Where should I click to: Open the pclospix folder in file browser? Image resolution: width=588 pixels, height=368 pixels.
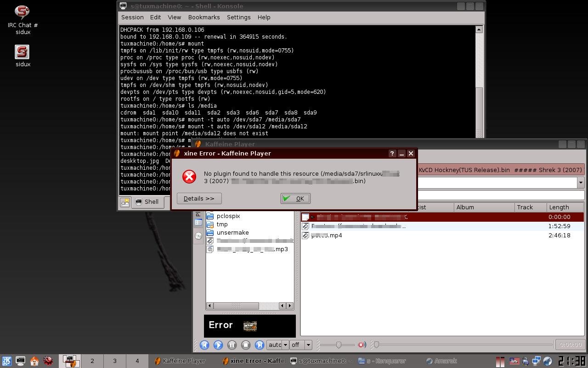pos(224,216)
